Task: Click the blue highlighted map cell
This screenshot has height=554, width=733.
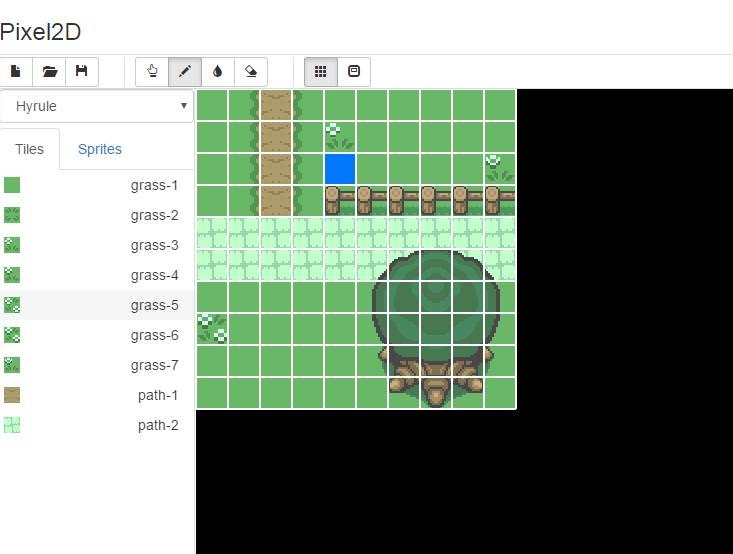Action: 340,169
